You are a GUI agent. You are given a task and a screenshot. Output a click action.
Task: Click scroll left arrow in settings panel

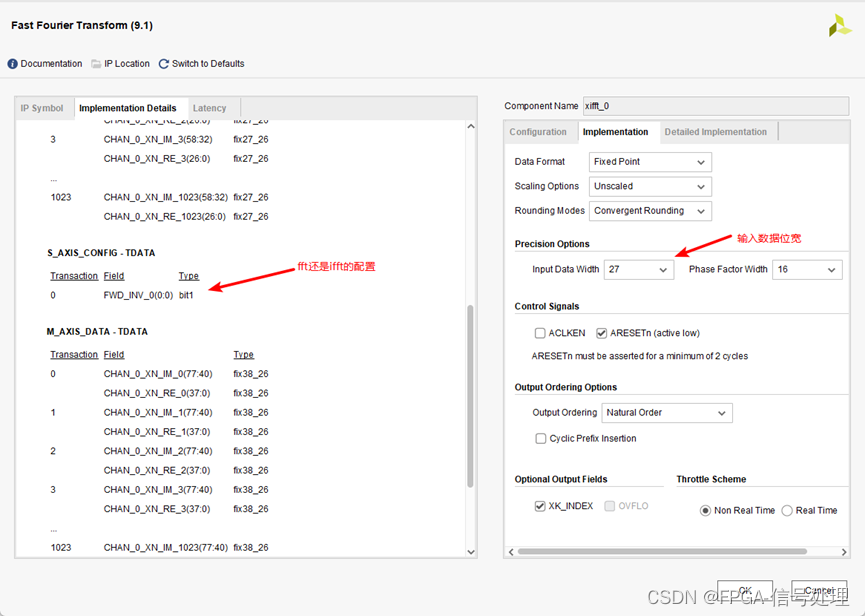tap(511, 552)
